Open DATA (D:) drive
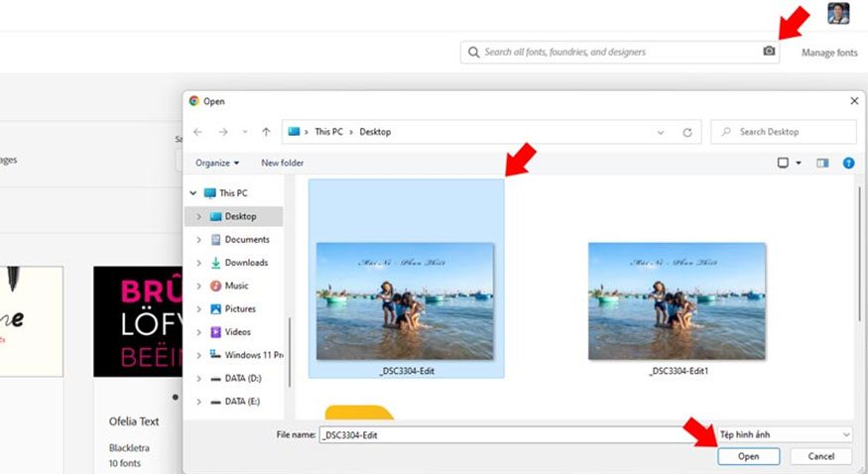 [x=243, y=379]
